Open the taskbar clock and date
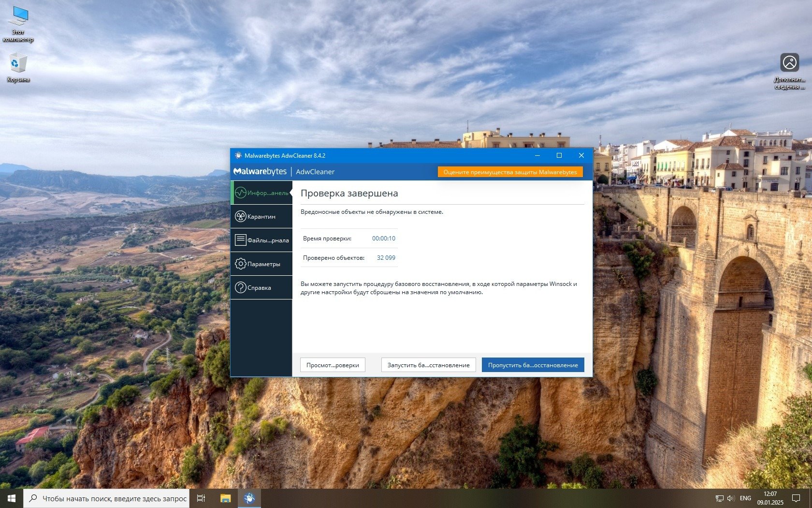Viewport: 812px width, 508px height. point(770,498)
